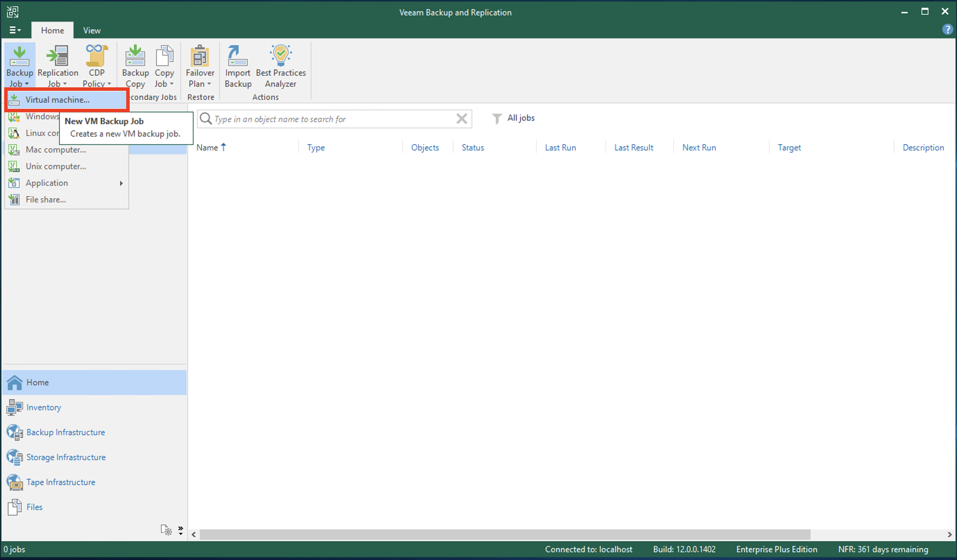The height and width of the screenshot is (560, 957).
Task: Click the Inventory navigation icon
Action: [x=15, y=408]
